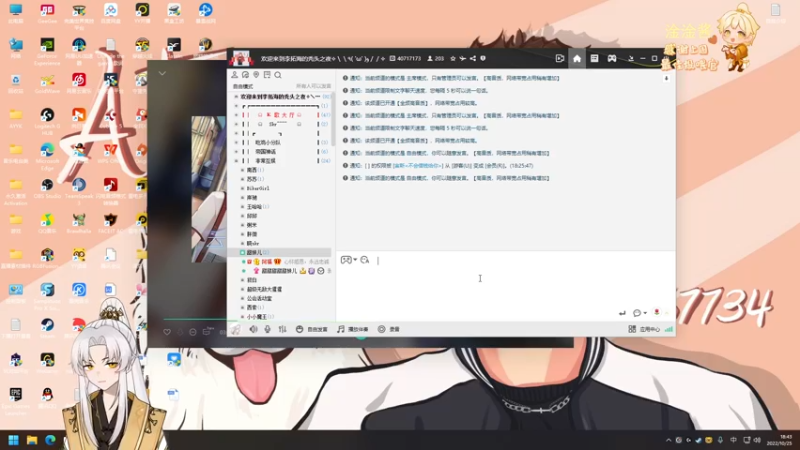Search channels with the magnifier icon
The image size is (800, 450).
[x=278, y=75]
